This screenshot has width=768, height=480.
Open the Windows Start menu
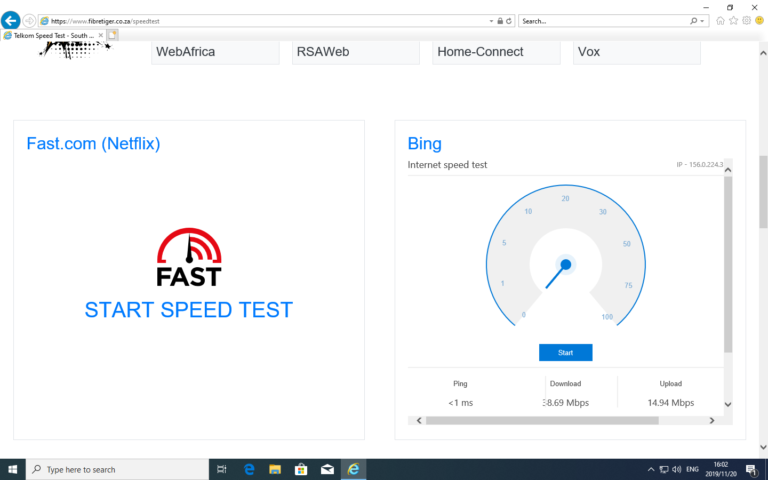pos(13,469)
